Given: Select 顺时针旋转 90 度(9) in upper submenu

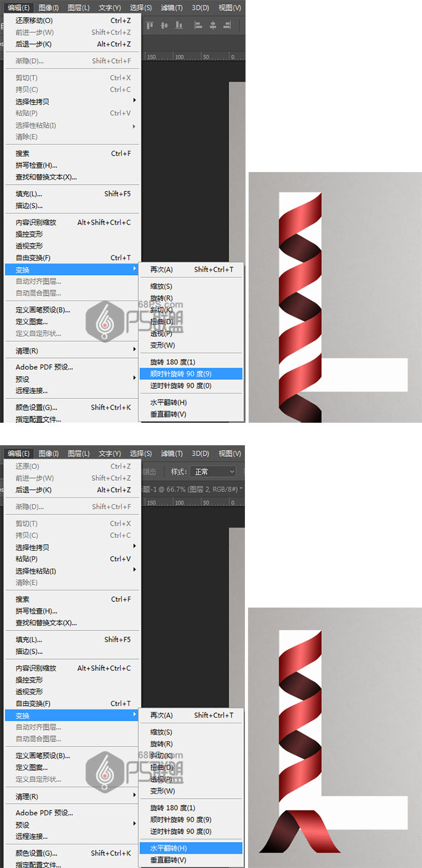Looking at the screenshot, I should click(191, 374).
